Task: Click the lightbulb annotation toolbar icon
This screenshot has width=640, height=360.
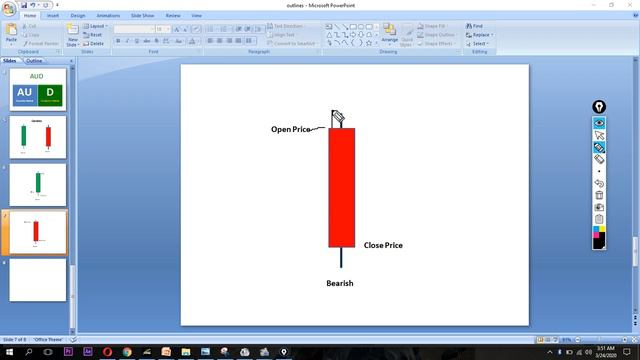Action: coord(599,107)
